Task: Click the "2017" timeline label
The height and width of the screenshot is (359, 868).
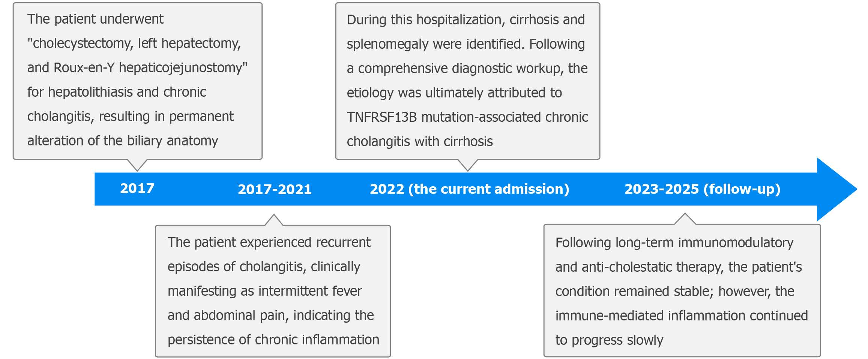Action: click(137, 188)
